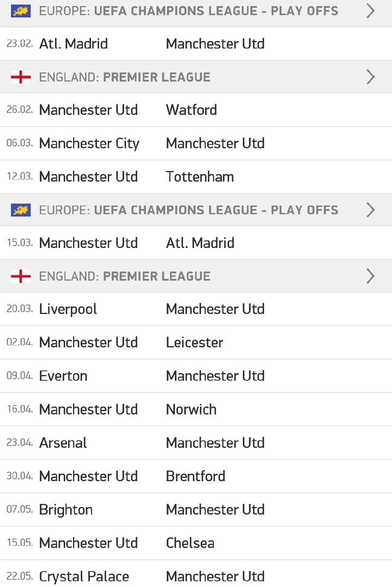Click the Europe flag icon in the second Champions League header
Viewport: 392px width, 587px height.
[21, 210]
